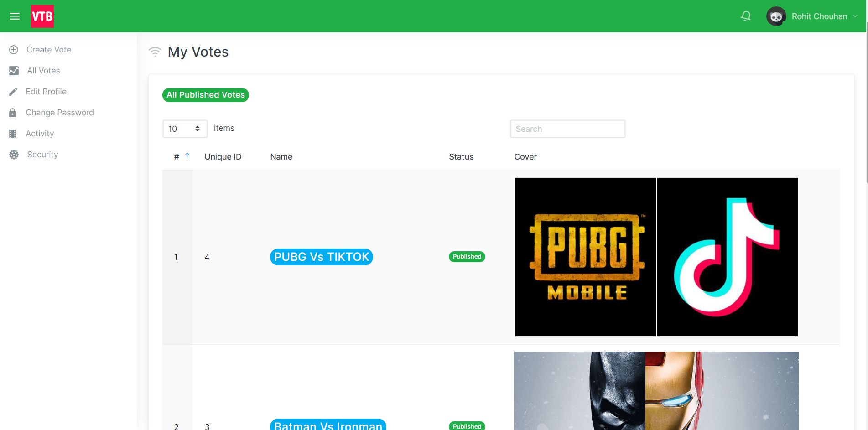Click the Security gear icon
868x430 pixels.
(x=14, y=155)
